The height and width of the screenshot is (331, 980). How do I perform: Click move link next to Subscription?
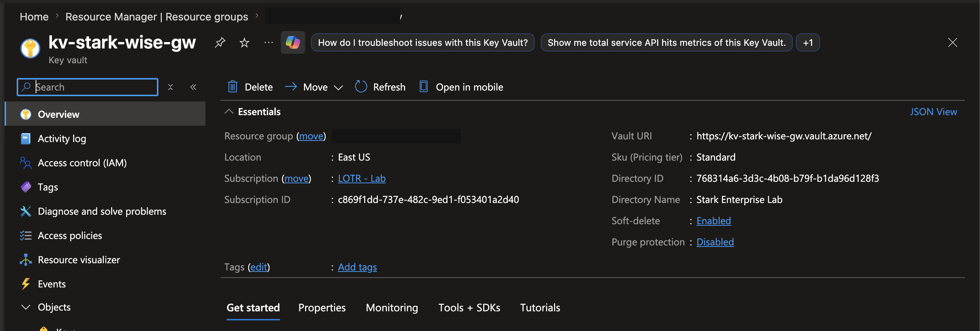click(x=296, y=179)
